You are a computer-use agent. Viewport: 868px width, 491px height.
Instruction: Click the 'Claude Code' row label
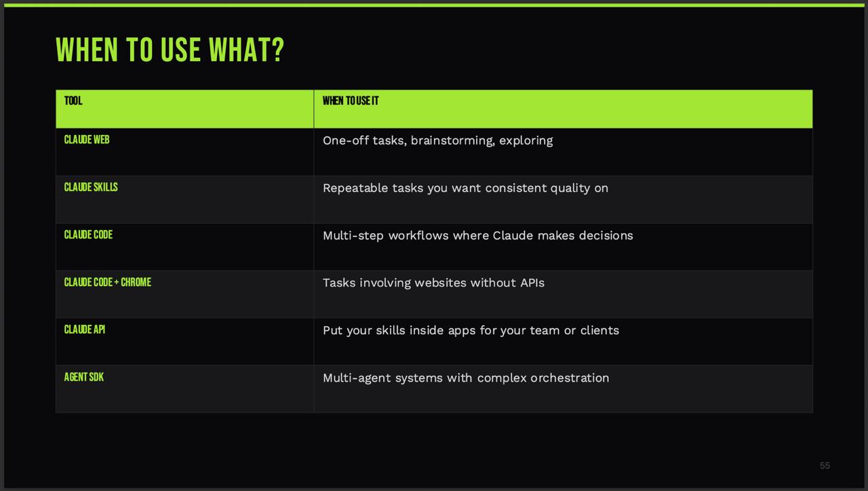pyautogui.click(x=88, y=235)
